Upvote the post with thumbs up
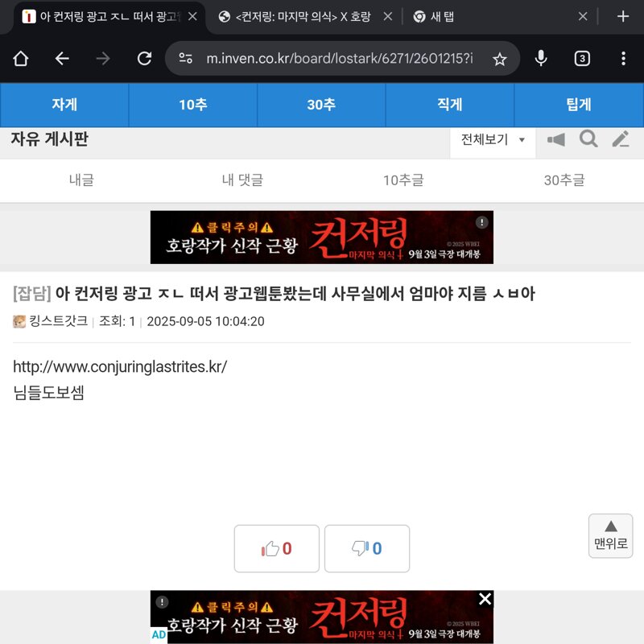The height and width of the screenshot is (644, 644). pyautogui.click(x=276, y=548)
